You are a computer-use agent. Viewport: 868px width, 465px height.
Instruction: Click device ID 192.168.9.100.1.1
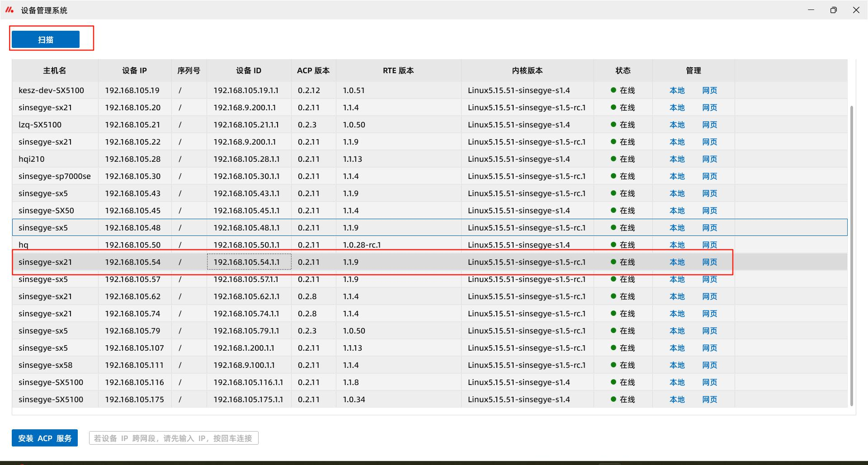point(244,365)
